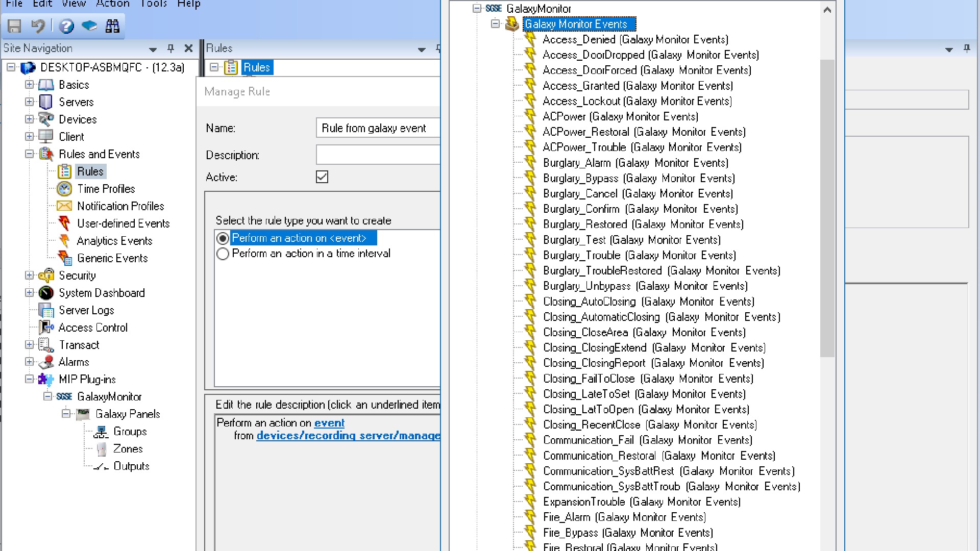Click the Security keys icon
The image size is (980, 551).
(46, 275)
